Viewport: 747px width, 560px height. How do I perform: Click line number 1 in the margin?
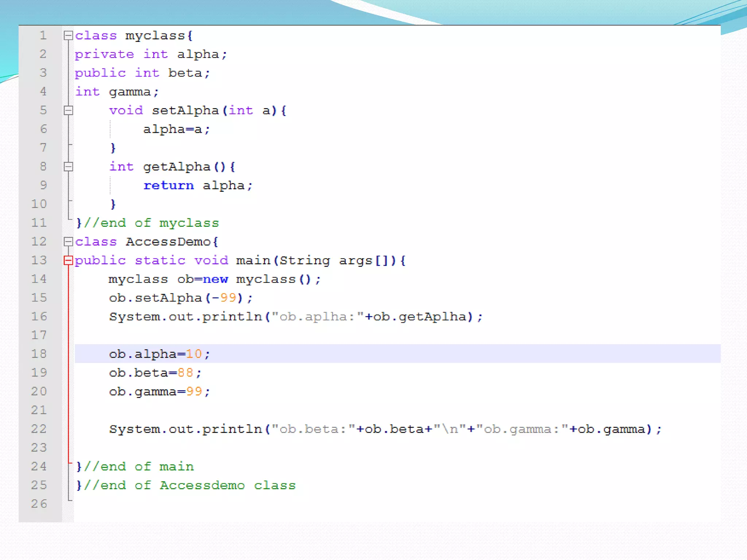[43, 35]
